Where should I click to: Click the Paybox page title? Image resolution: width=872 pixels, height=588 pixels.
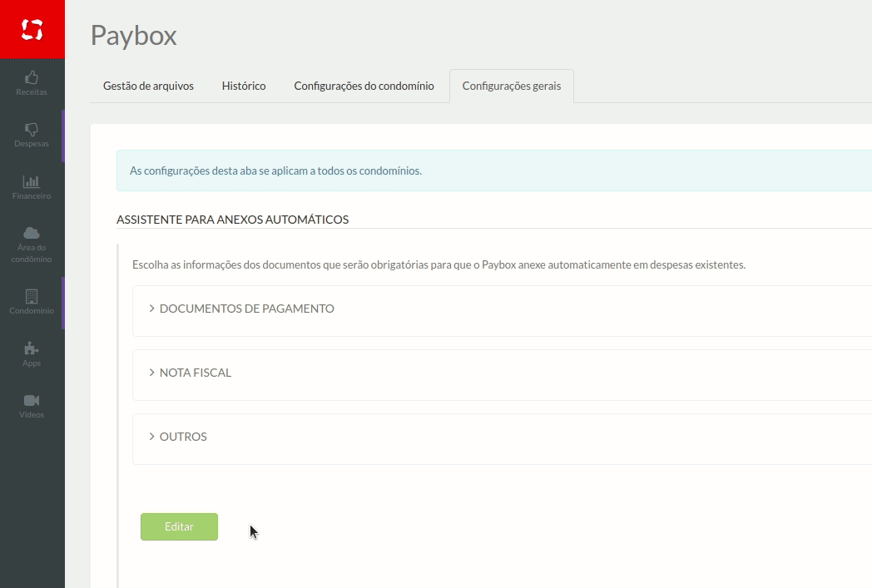click(133, 36)
